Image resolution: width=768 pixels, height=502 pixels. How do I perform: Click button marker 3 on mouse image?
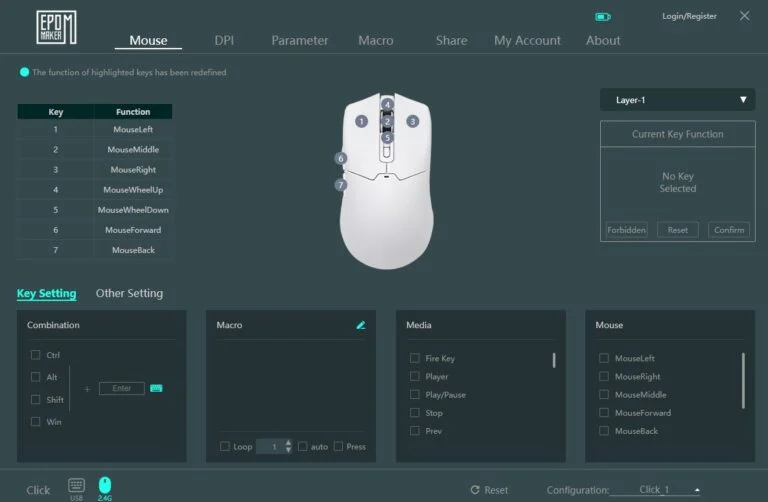coord(412,121)
